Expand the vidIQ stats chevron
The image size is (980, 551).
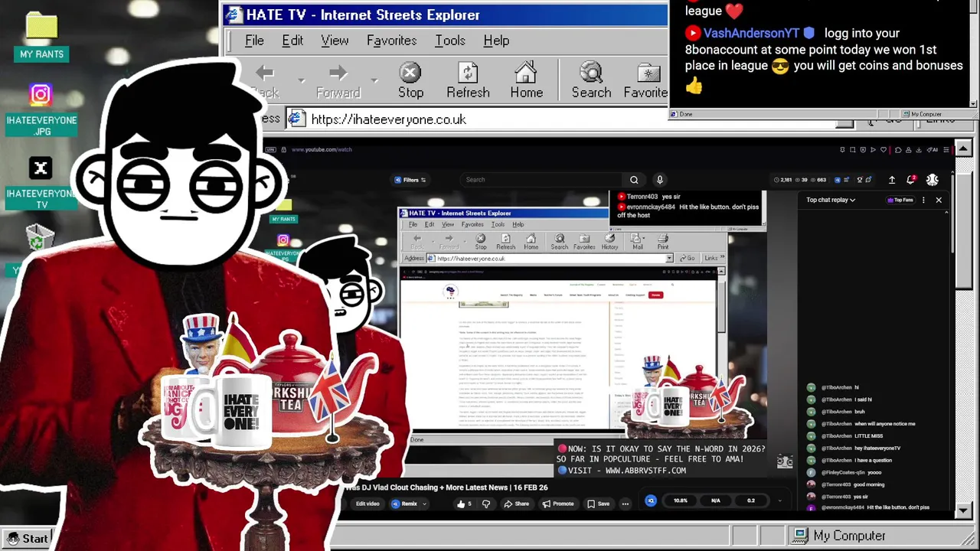click(779, 500)
